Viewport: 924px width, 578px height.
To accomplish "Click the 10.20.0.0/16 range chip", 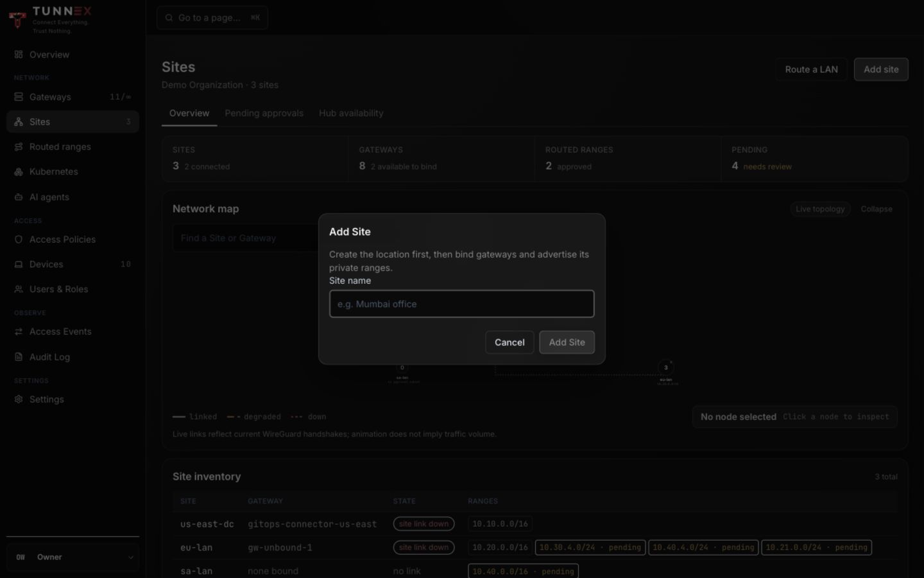I will 501,548.
